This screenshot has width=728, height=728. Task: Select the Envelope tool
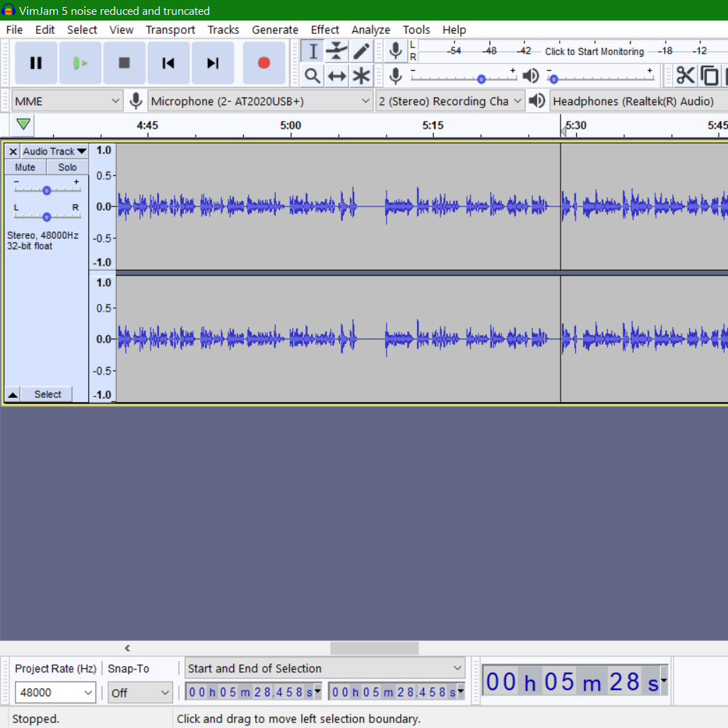click(x=336, y=51)
